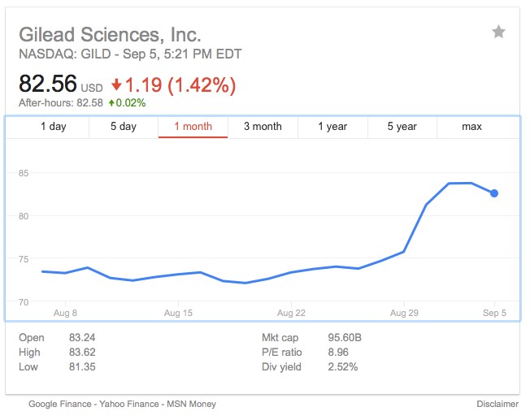Click the blue Sep 5 data point
530x420 pixels.
point(494,193)
